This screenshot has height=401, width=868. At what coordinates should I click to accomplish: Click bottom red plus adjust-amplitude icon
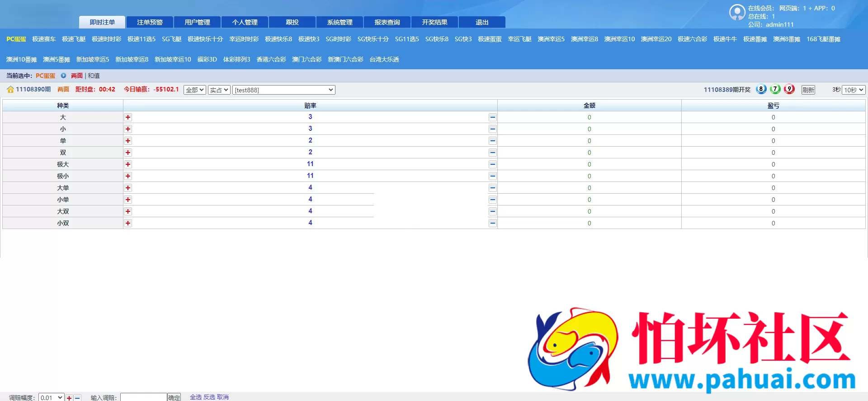[69, 398]
